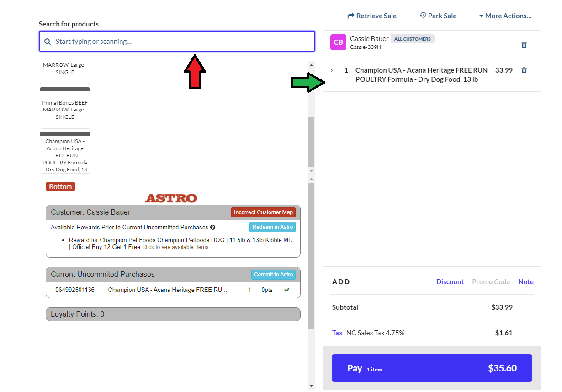The image size is (562, 392).
Task: Open the Cassie Bauer customer link
Action: tap(369, 39)
